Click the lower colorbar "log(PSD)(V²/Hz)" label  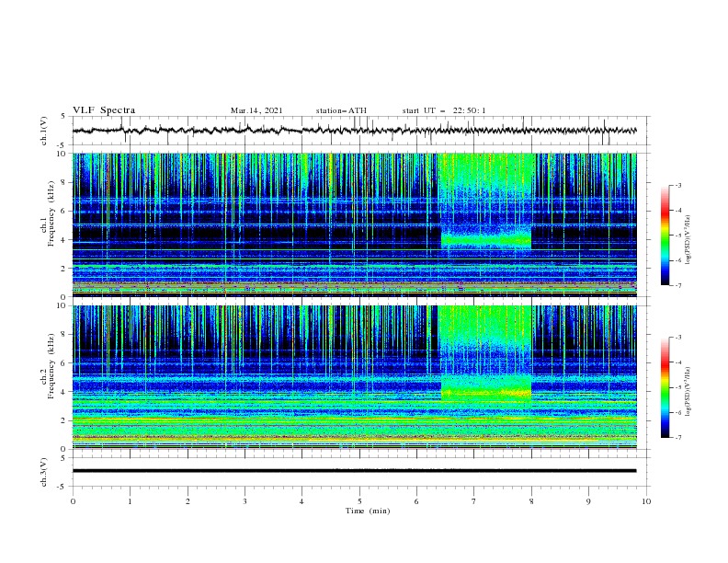(688, 392)
